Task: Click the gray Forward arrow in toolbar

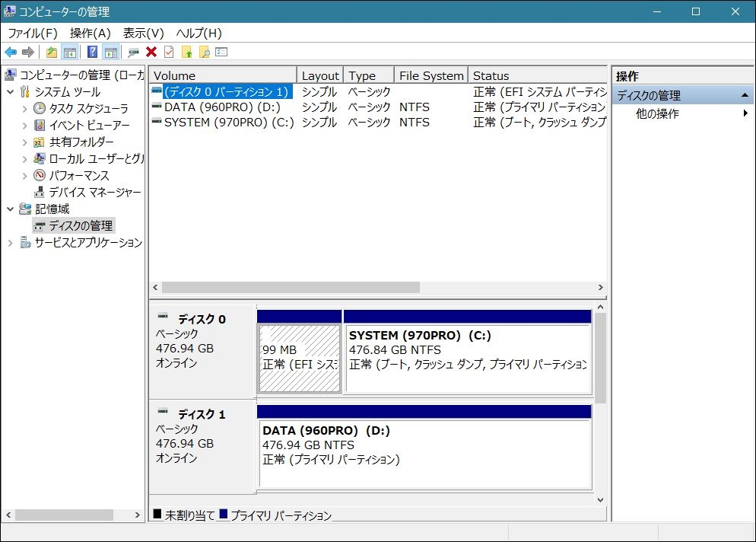Action: click(x=28, y=52)
